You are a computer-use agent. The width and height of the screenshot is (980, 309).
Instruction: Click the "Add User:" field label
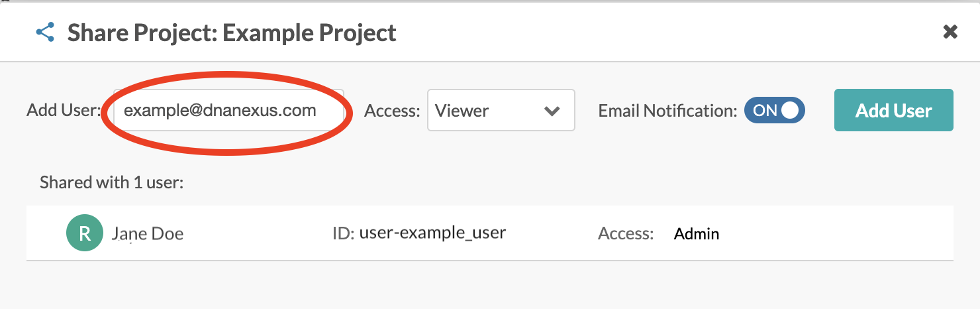tap(64, 111)
